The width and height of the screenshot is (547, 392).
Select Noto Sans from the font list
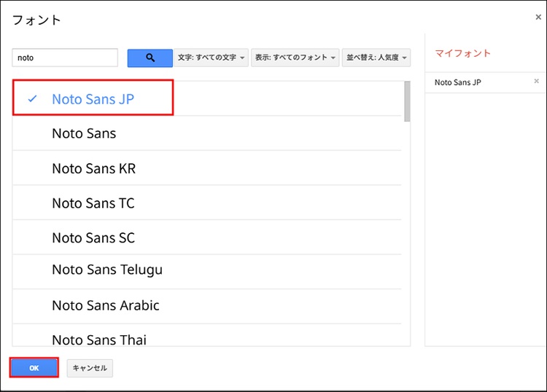84,133
